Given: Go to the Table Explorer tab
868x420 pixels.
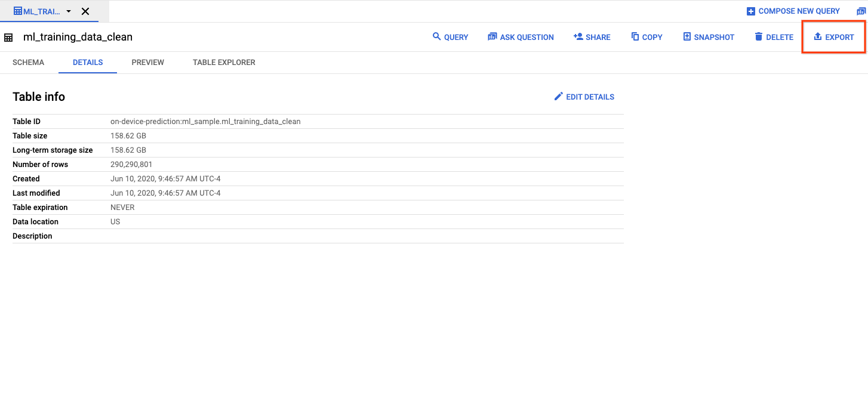Looking at the screenshot, I should 224,63.
